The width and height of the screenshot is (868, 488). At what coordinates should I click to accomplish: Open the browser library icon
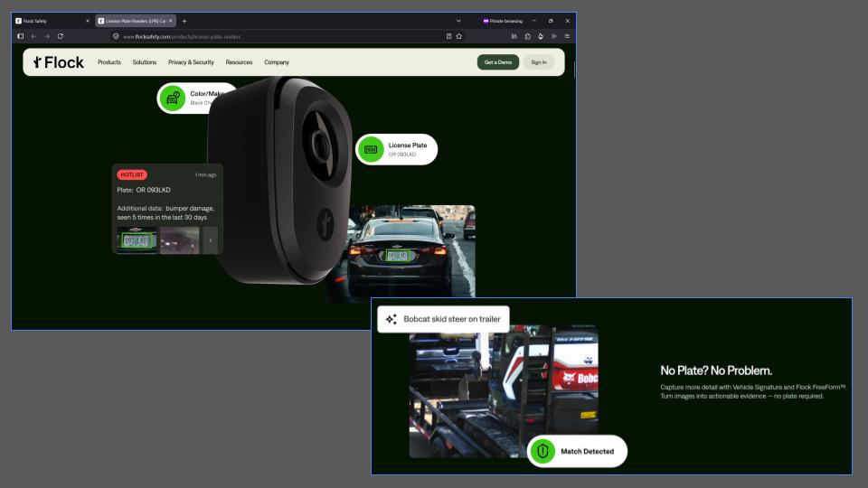pos(514,36)
